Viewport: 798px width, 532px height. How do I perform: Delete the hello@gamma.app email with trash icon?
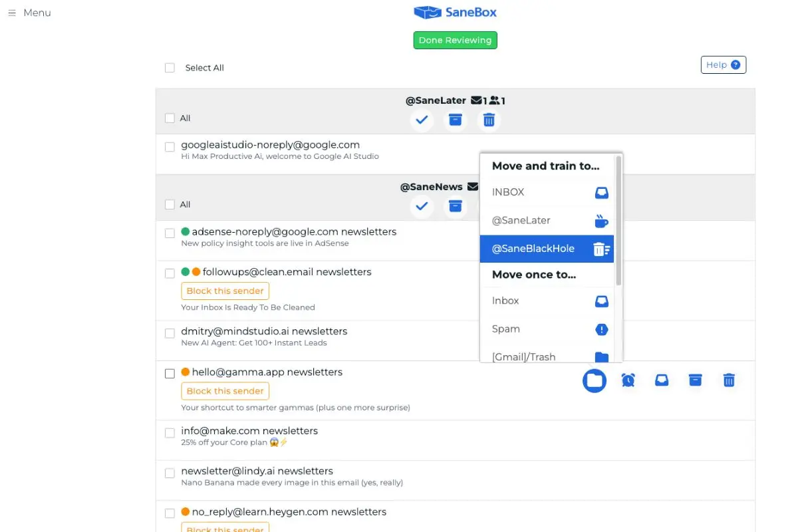click(729, 380)
